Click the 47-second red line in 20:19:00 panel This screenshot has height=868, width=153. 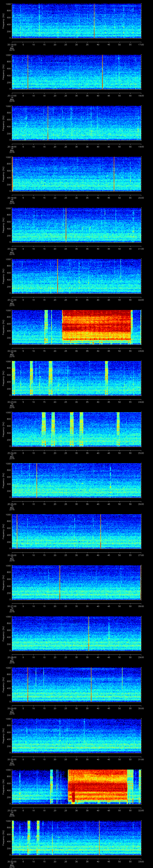coord(114,174)
